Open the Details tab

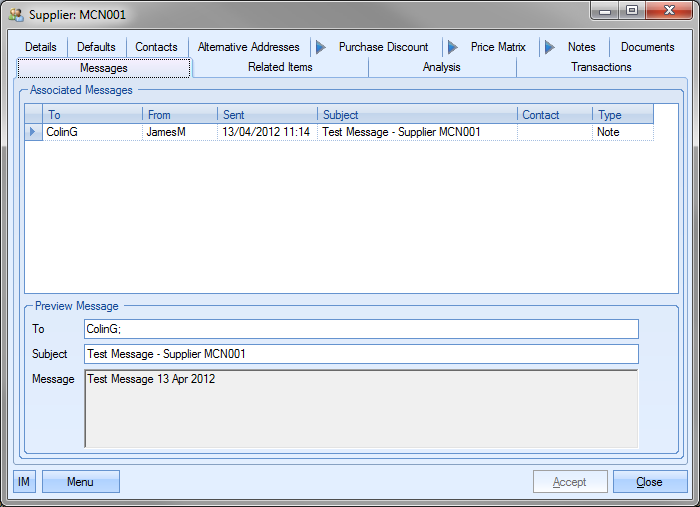(x=41, y=47)
